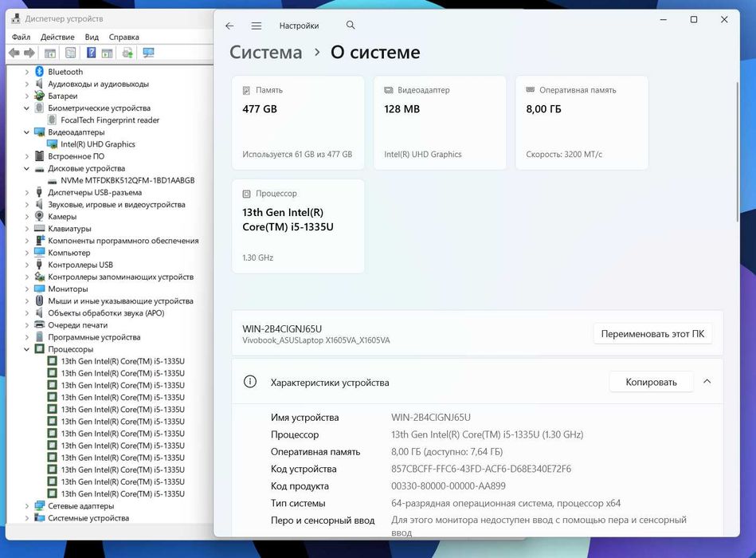Click the blue Help icon in Device Manager
The height and width of the screenshot is (558, 756).
coord(91,53)
